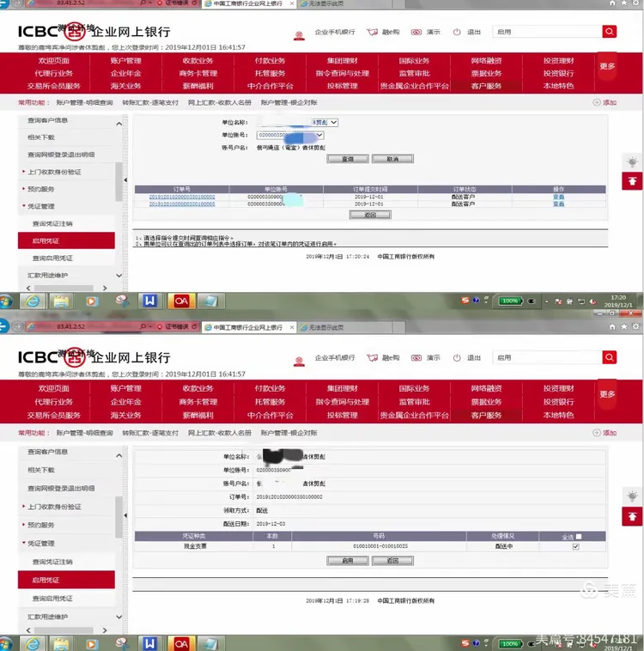
Task: Open the Word W icon on the middle taskbar
Action: 149,301
